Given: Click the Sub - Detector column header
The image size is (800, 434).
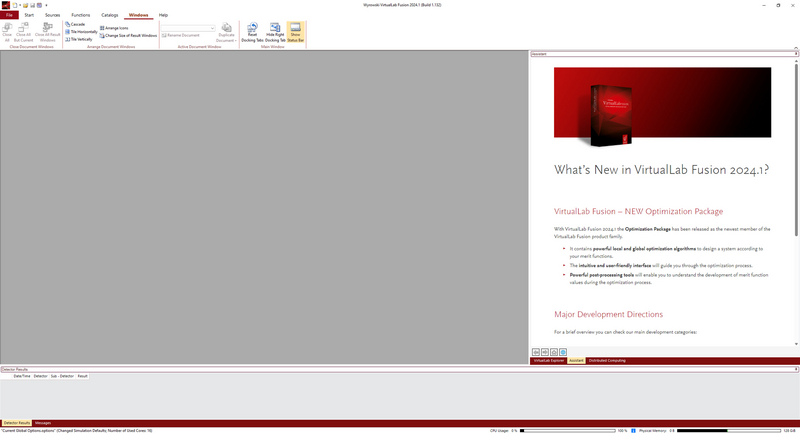Looking at the screenshot, I should coord(62,376).
